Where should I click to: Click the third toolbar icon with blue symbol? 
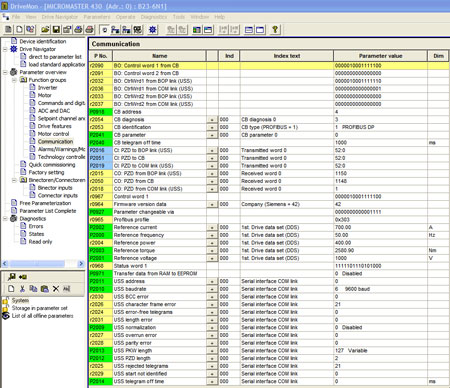30,30
